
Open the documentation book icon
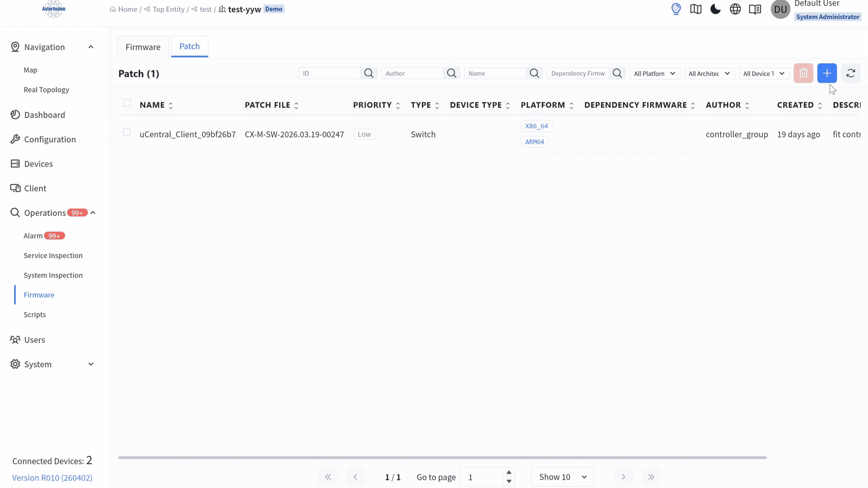[755, 9]
